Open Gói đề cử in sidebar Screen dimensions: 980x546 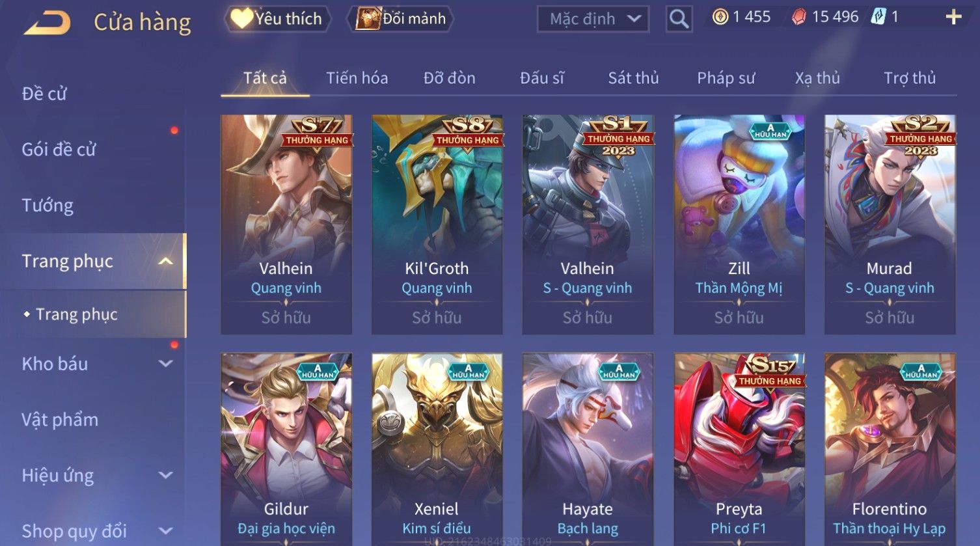coord(59,150)
